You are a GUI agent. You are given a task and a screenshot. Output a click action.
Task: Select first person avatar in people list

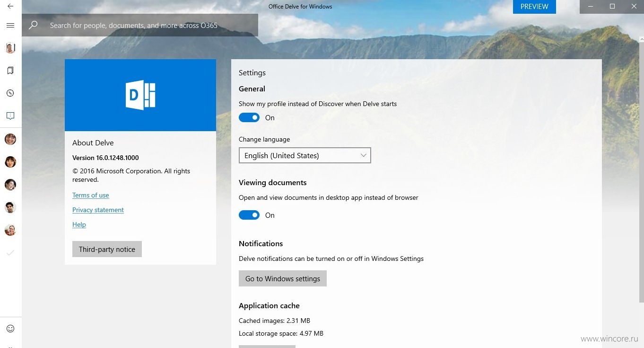click(10, 139)
